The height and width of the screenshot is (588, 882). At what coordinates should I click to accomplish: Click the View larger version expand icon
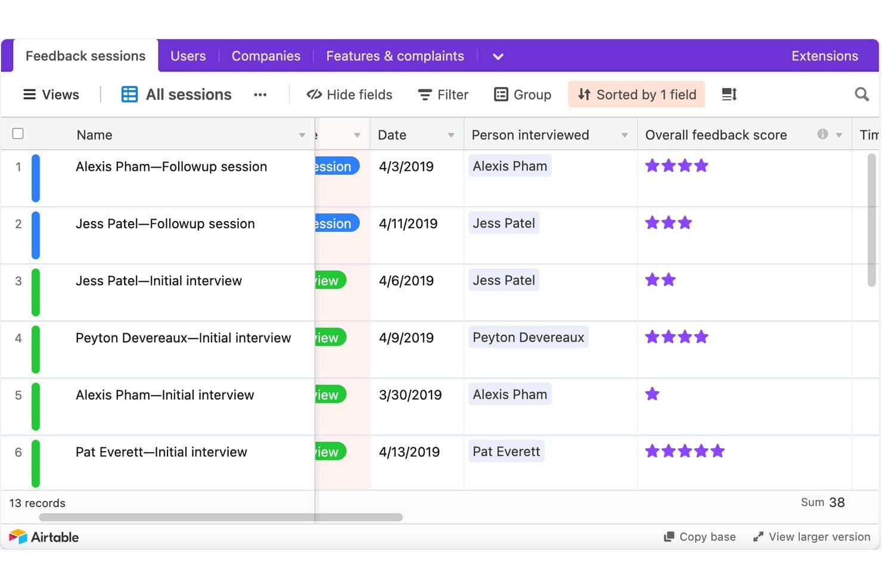(x=758, y=537)
